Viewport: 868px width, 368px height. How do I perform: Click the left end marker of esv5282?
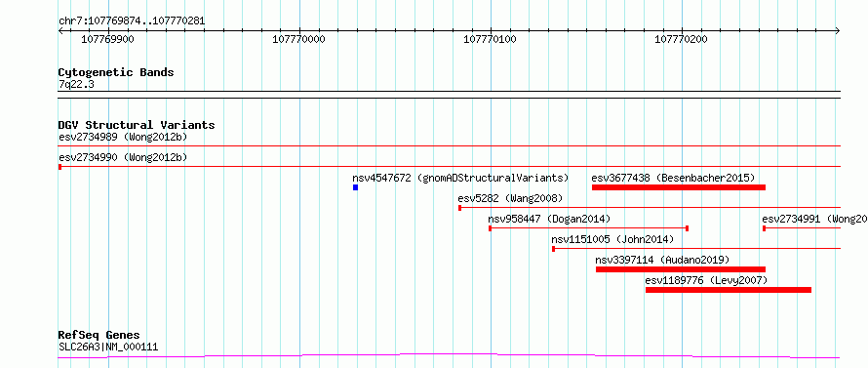pyautogui.click(x=459, y=208)
